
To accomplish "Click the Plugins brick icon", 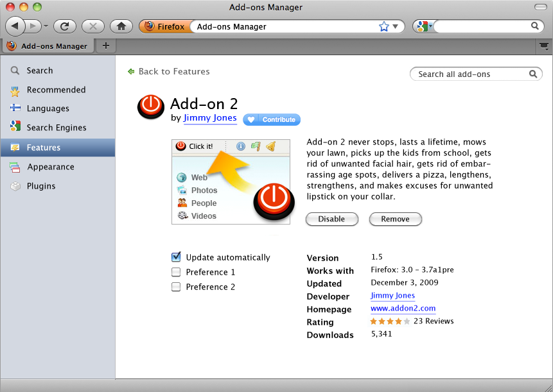I will click(15, 185).
